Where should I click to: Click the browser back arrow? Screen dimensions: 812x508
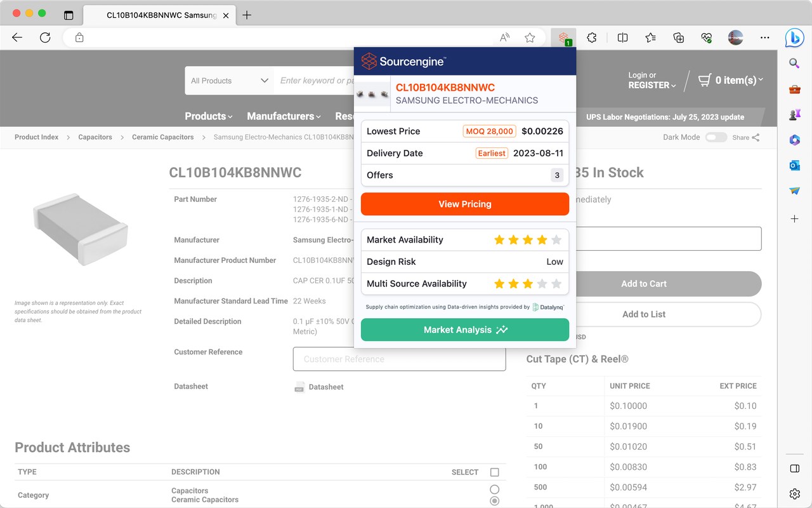click(x=17, y=37)
